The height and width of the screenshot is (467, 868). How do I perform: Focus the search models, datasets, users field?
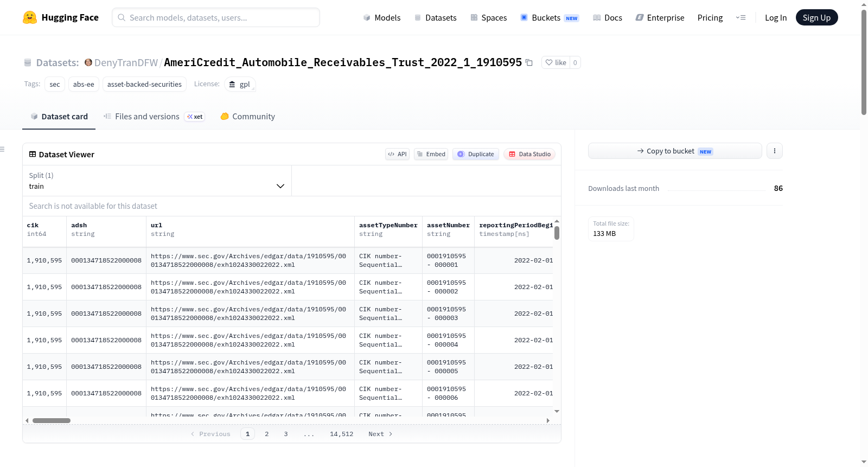point(216,17)
